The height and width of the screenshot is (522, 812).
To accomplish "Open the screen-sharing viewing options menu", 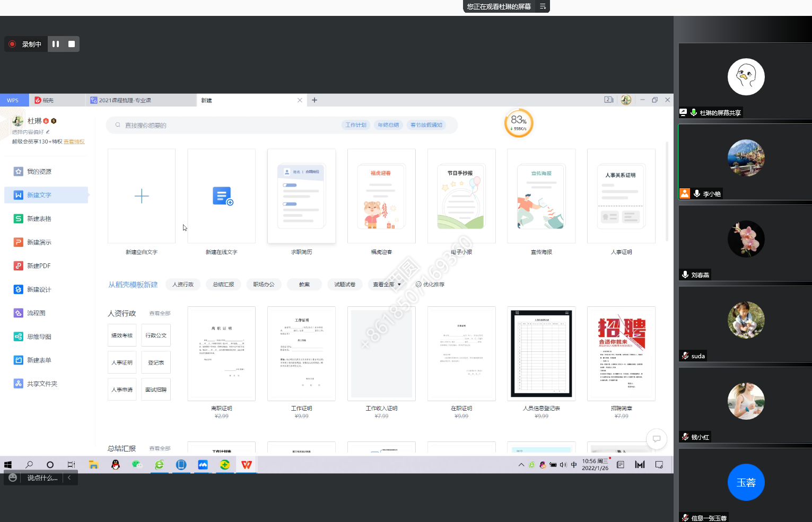I will pyautogui.click(x=543, y=6).
